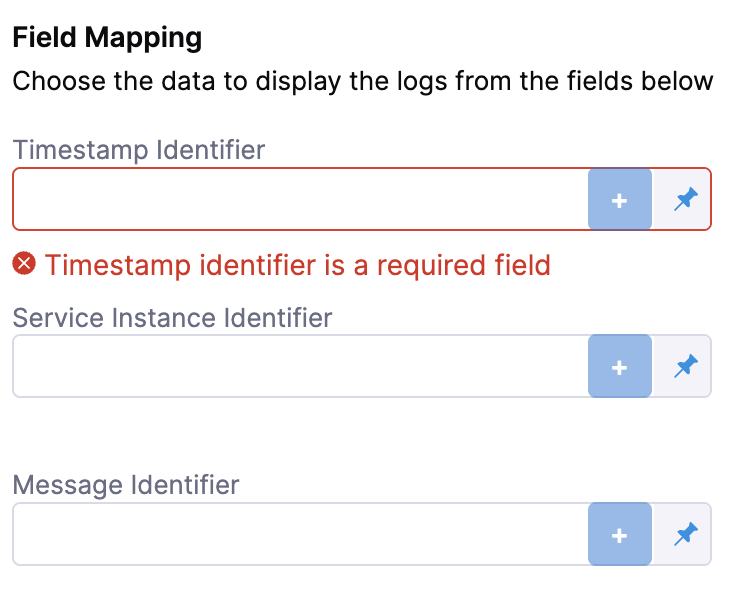The width and height of the screenshot is (746, 596).
Task: Click the Field Mapping heading
Action: pyautogui.click(x=107, y=38)
